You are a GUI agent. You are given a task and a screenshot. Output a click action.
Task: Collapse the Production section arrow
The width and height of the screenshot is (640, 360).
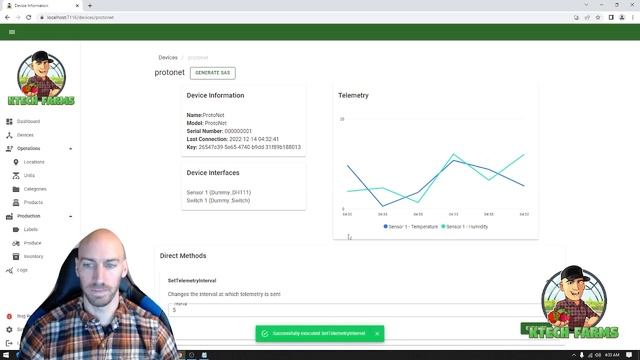point(71,216)
